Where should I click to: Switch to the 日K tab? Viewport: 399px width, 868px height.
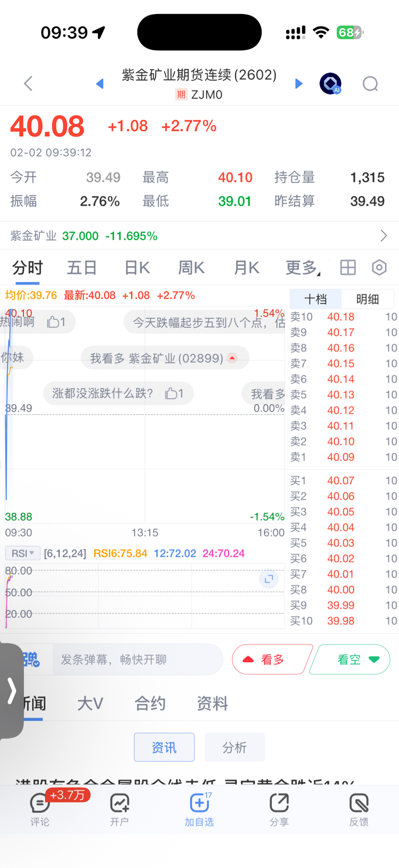[137, 268]
